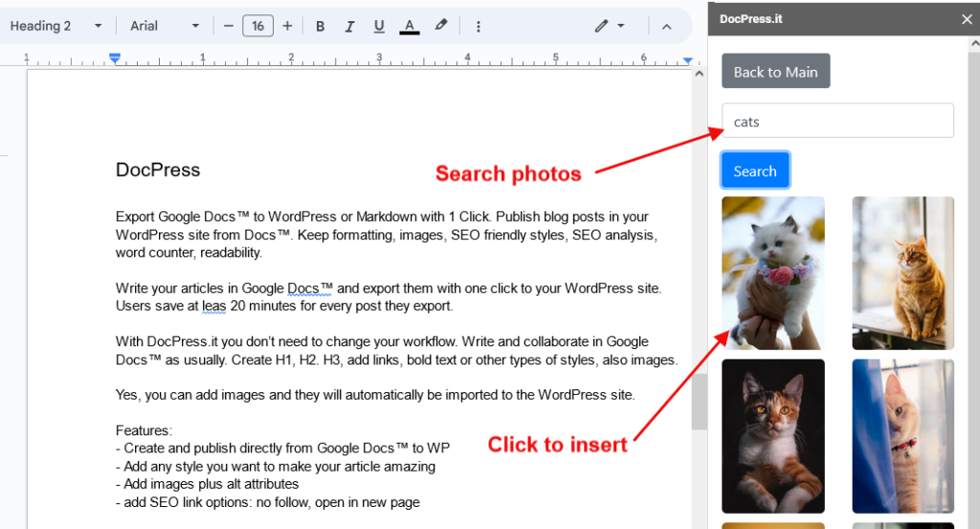The image size is (980, 529).
Task: Click the line "Add images plus alt attributes"
Action: click(207, 484)
